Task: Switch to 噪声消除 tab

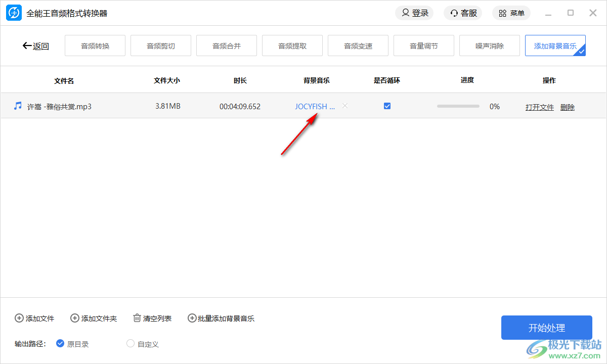Action: point(490,45)
